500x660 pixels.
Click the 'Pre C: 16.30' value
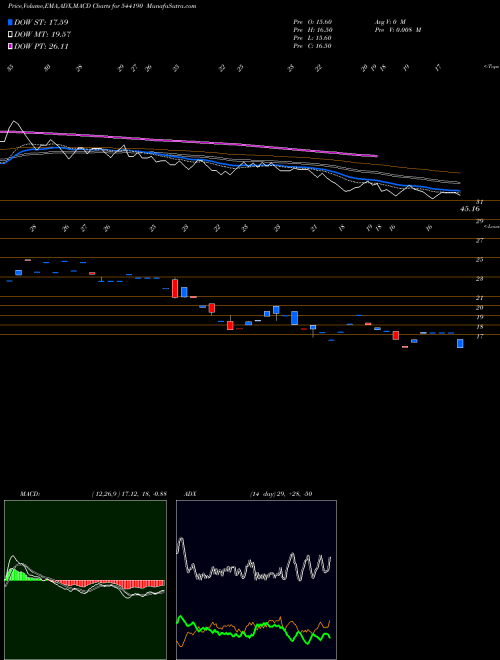(312, 46)
